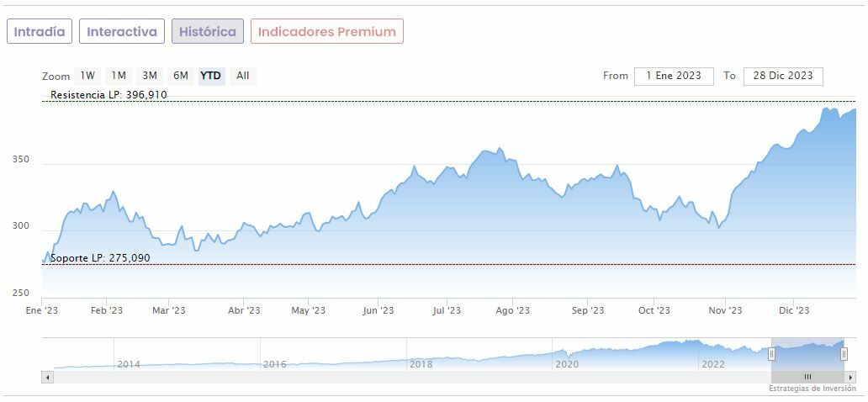Click the Resistencia LP line label

pyautogui.click(x=108, y=95)
